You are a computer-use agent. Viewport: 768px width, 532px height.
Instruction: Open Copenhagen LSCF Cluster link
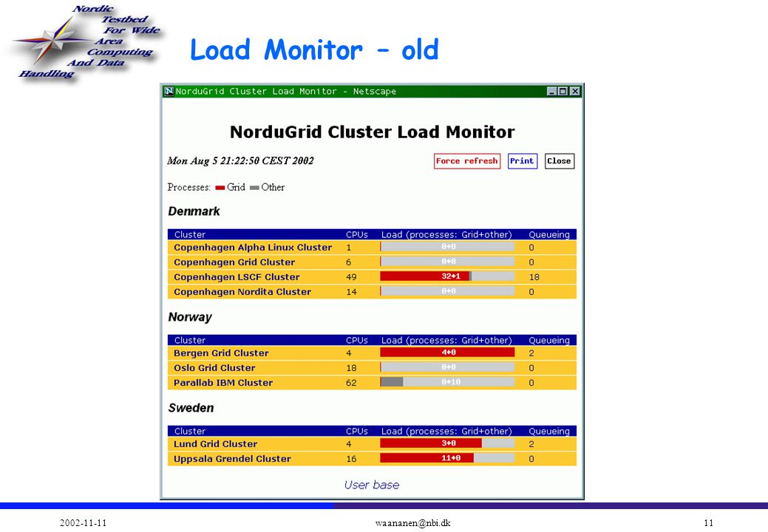[x=237, y=276]
